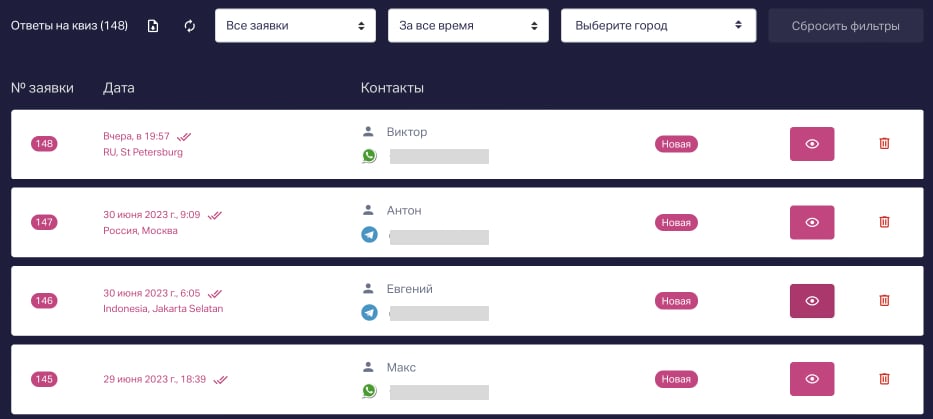
Task: View request 148 with eye button
Action: click(x=812, y=144)
